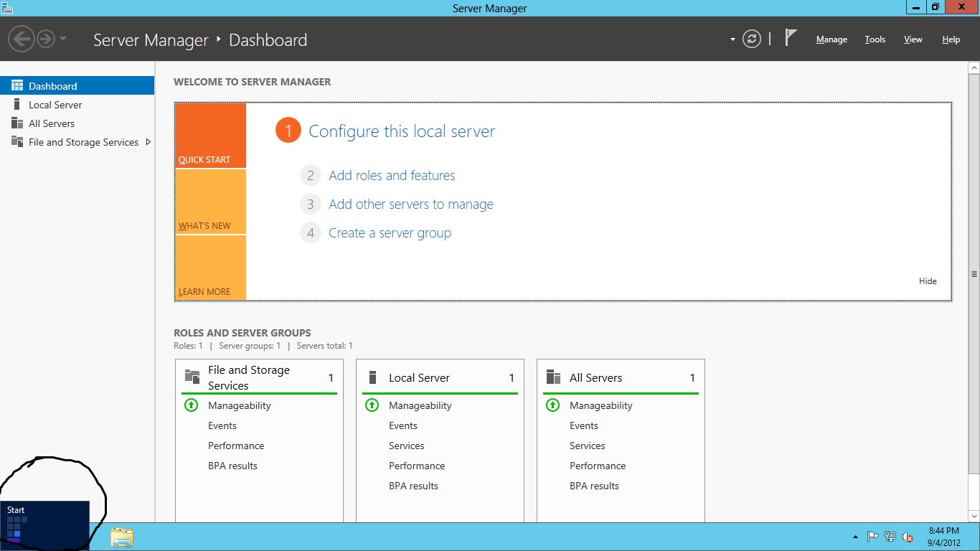Click the vertical scrollbar thumb
Viewport: 980px width, 551px height.
pyautogui.click(x=974, y=274)
